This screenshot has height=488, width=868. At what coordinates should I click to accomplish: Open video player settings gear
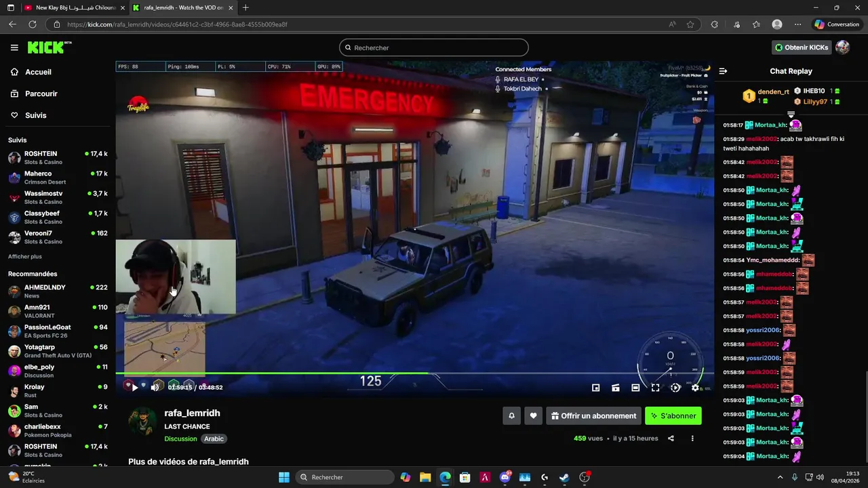[x=695, y=388]
